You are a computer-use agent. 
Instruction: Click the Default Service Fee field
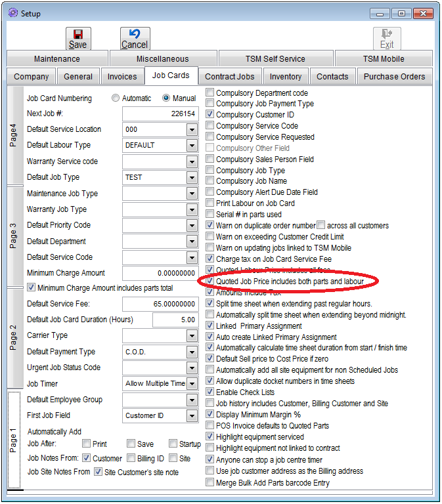click(x=160, y=304)
